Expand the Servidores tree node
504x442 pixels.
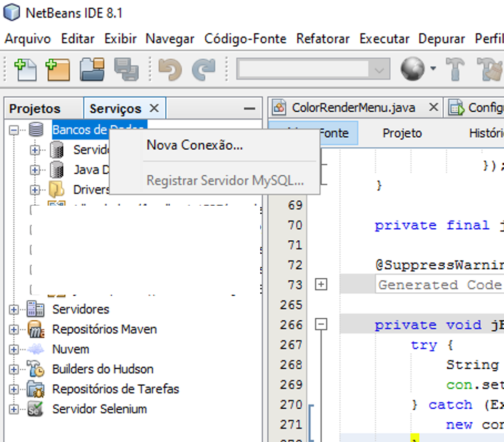coord(13,310)
